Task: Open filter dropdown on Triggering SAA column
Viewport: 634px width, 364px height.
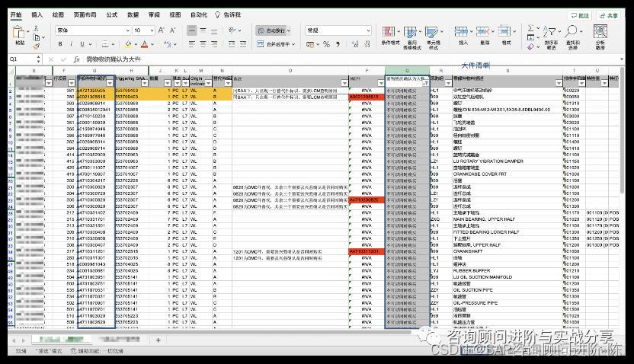Action: [x=144, y=83]
